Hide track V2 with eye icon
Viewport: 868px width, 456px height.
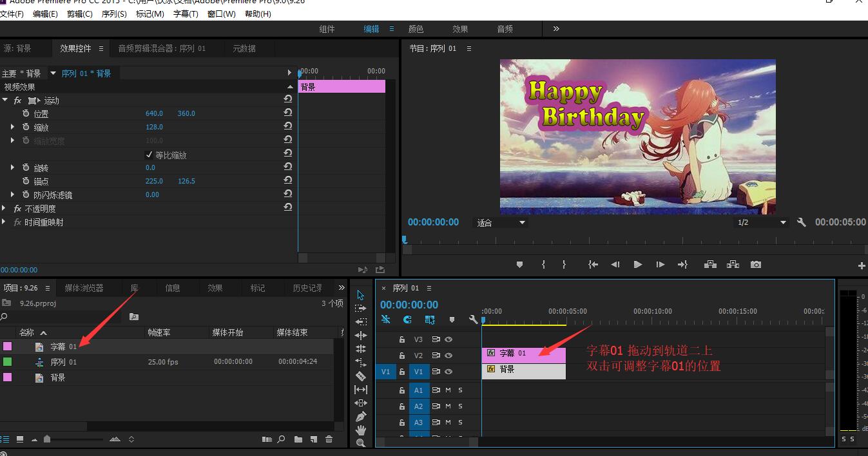[x=448, y=356]
